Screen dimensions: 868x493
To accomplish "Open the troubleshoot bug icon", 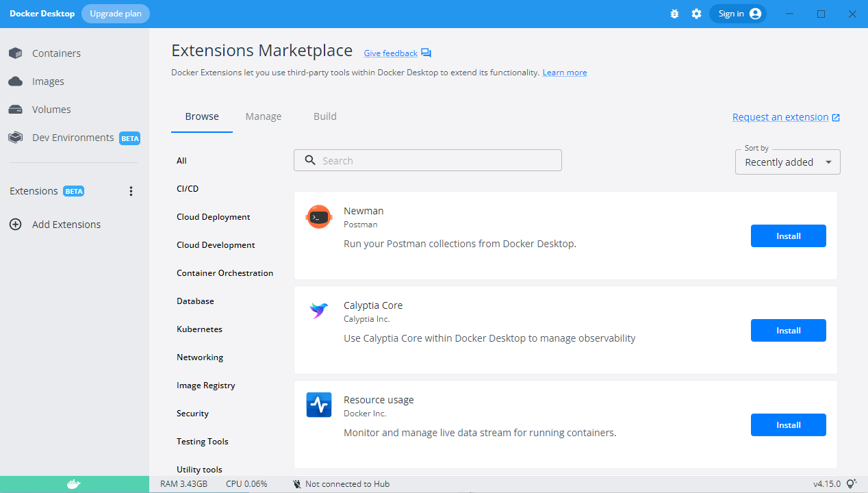I will [x=674, y=14].
